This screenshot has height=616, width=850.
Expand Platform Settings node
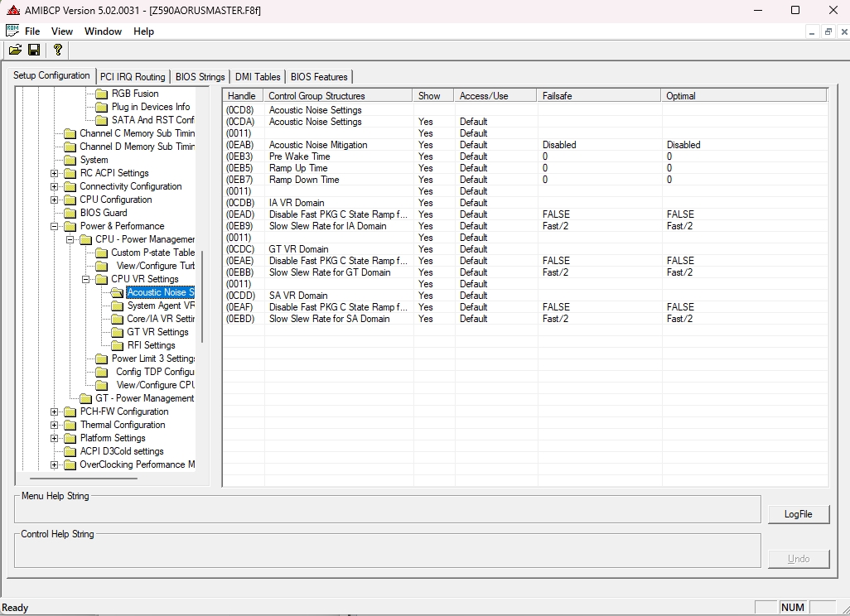click(54, 438)
